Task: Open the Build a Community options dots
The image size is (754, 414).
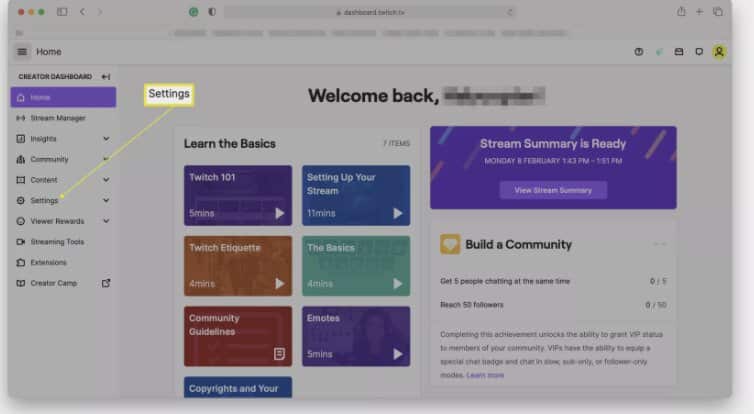Action: tap(660, 244)
